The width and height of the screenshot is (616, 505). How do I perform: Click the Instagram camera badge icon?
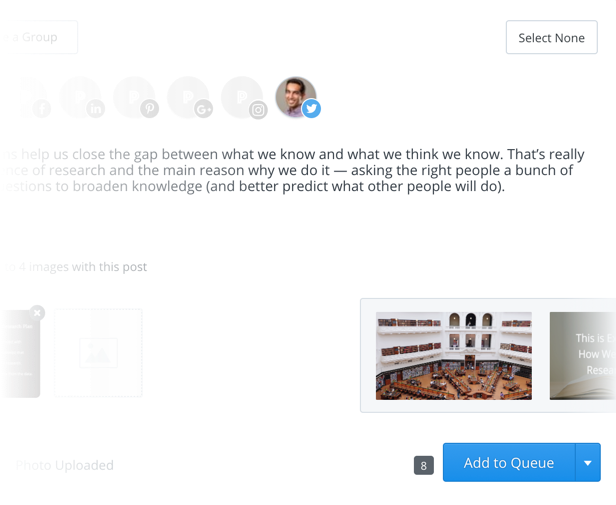pyautogui.click(x=258, y=110)
